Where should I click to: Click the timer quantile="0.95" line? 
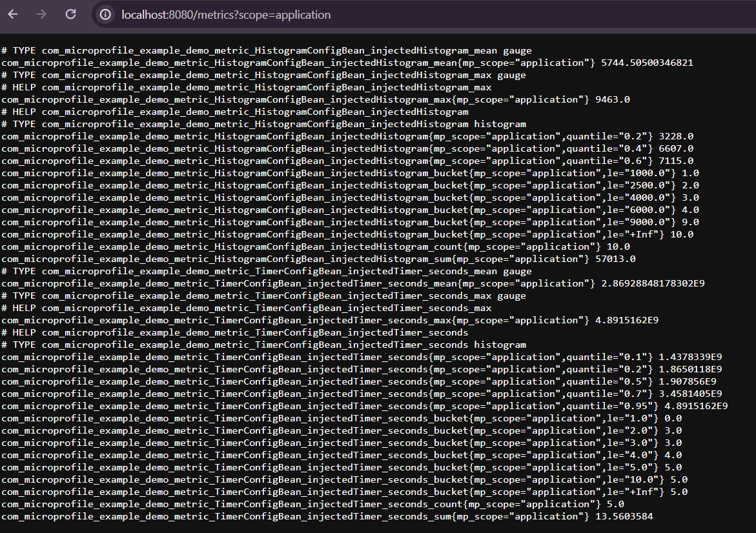point(364,406)
